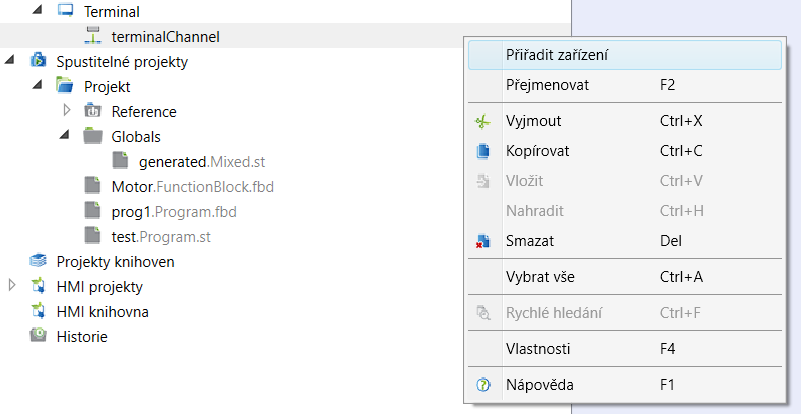Click the terminalChannel network icon

click(93, 36)
